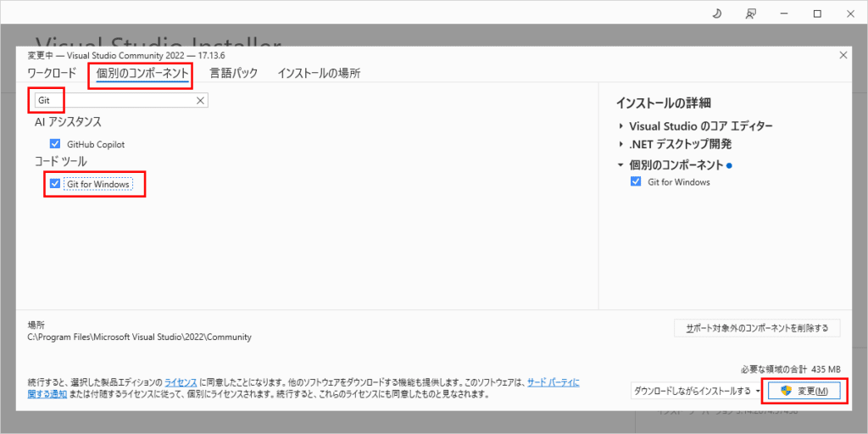Close the modify dialog with X
Screen dimensions: 868x434
843,55
